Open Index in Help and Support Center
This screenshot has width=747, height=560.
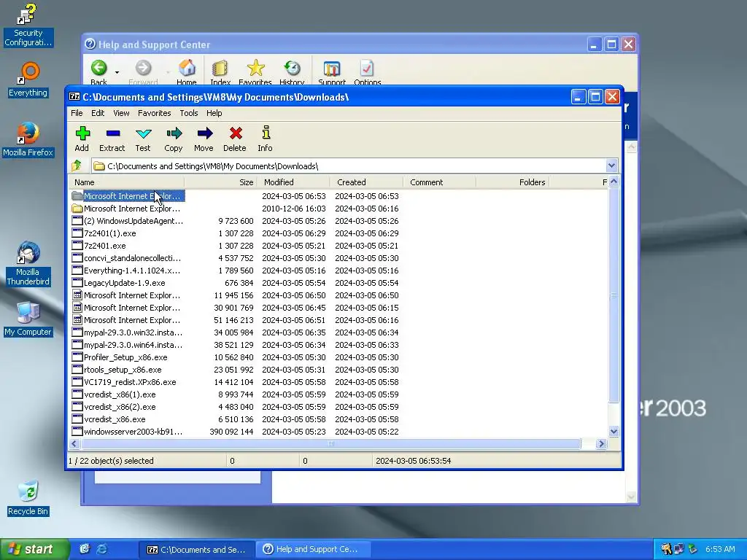pyautogui.click(x=220, y=72)
